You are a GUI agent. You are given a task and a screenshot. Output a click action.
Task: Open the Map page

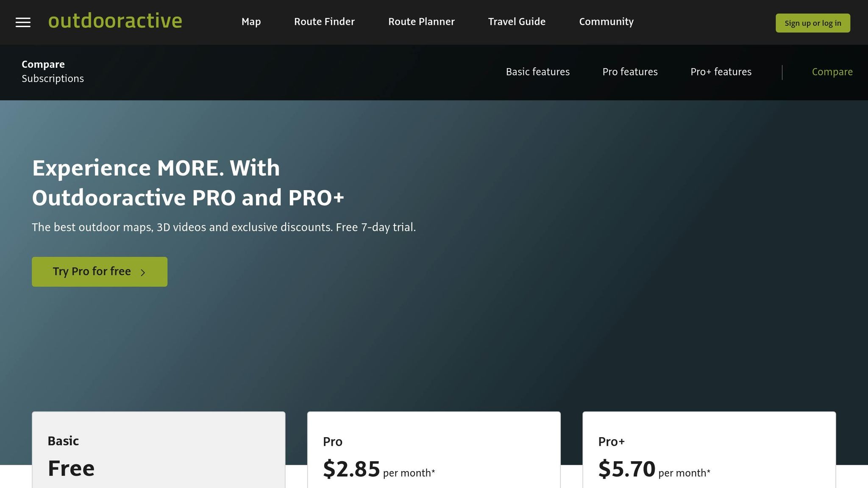(251, 22)
